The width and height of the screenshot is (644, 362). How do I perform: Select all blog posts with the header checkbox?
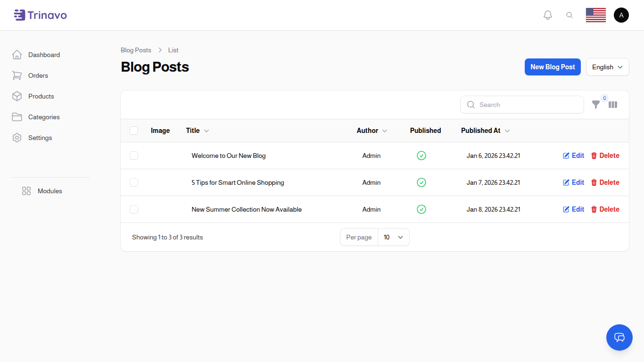point(134,131)
